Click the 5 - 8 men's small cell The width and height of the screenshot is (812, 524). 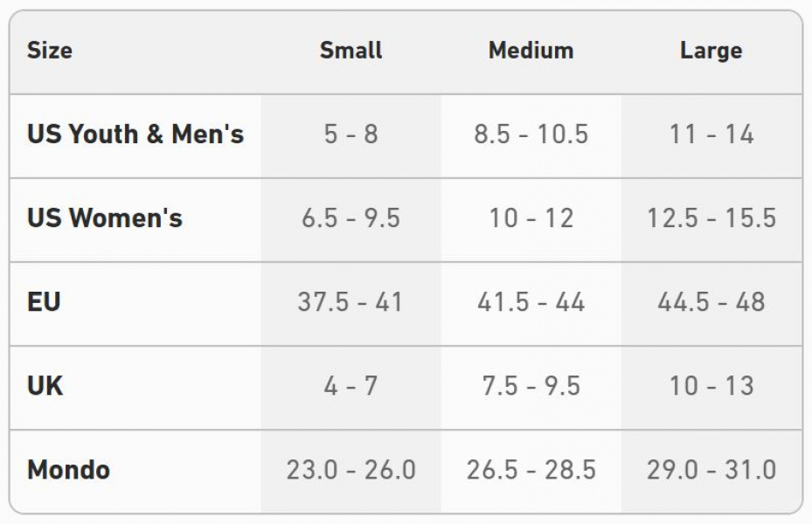[x=350, y=134]
